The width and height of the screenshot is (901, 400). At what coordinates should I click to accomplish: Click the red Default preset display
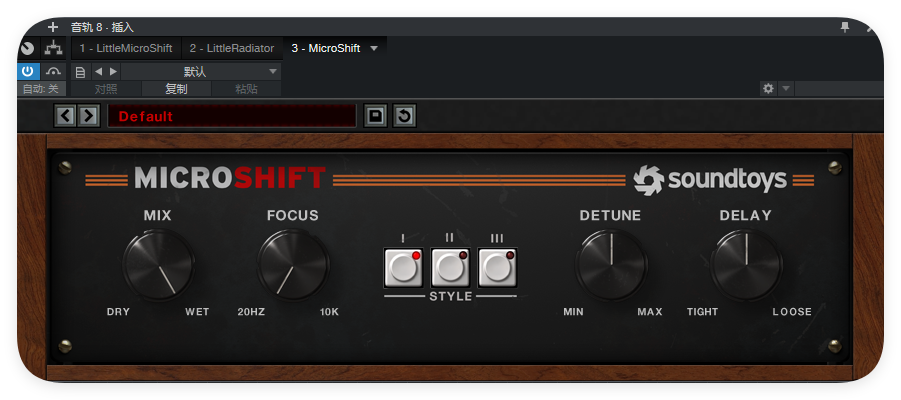click(232, 116)
